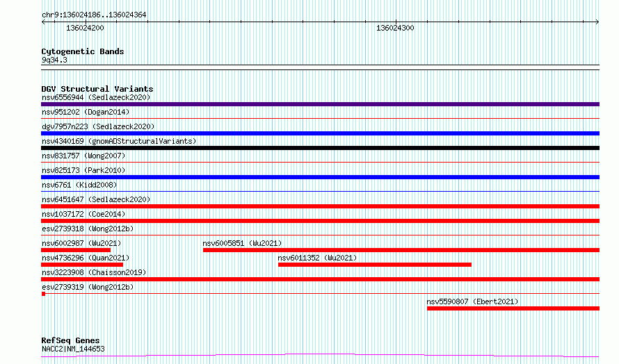The height and width of the screenshot is (364, 619).
Task: Open variant nsv5590807 (Ebert2021) label
Action: pos(472,301)
